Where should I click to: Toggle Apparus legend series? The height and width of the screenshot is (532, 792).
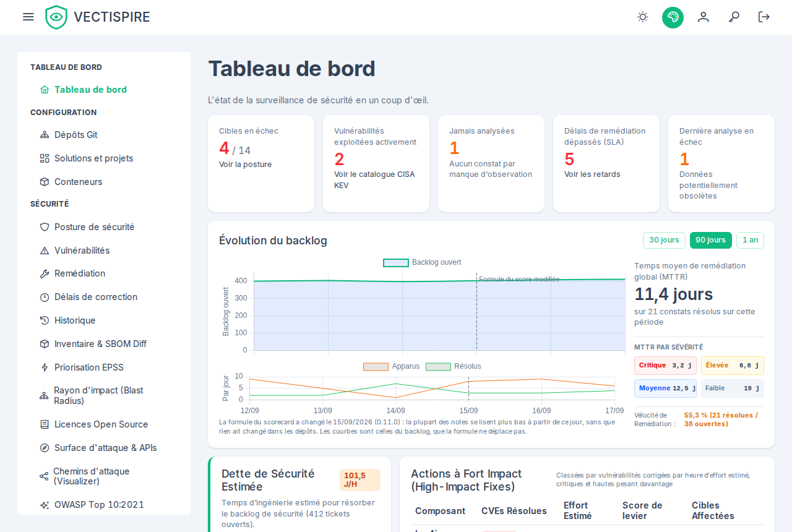391,366
